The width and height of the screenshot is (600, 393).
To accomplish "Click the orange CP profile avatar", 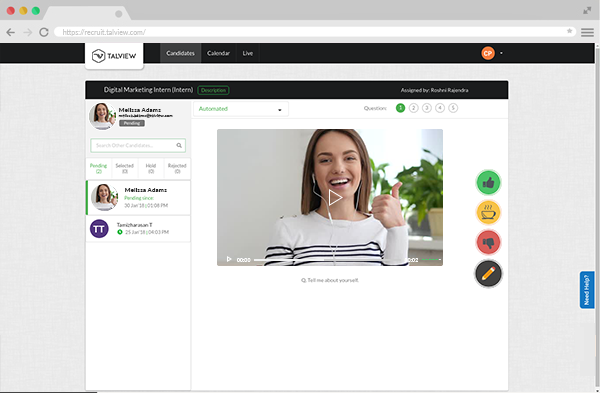I will (x=488, y=53).
